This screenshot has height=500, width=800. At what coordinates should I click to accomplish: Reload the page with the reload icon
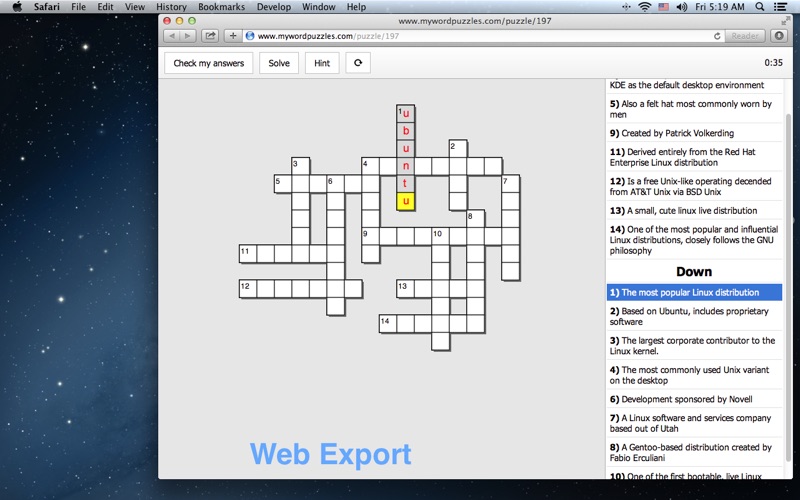[717, 36]
